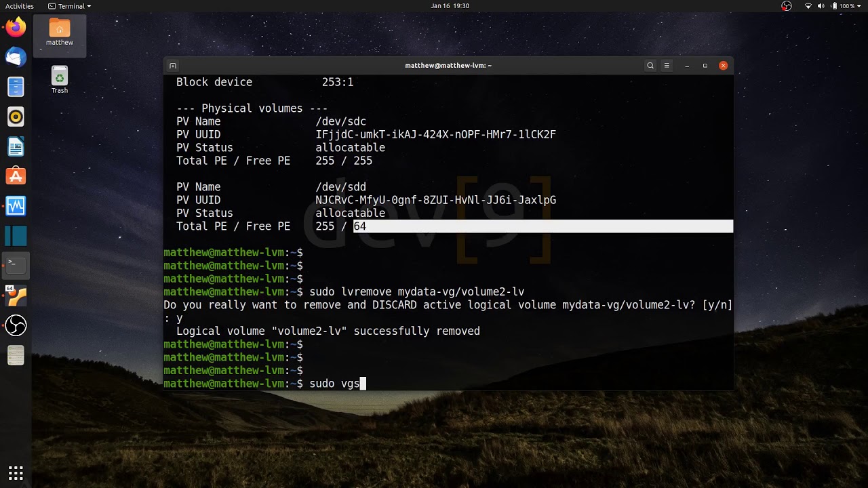Viewport: 868px width, 488px height.
Task: Click the Block device 253:1 value
Action: [338, 82]
